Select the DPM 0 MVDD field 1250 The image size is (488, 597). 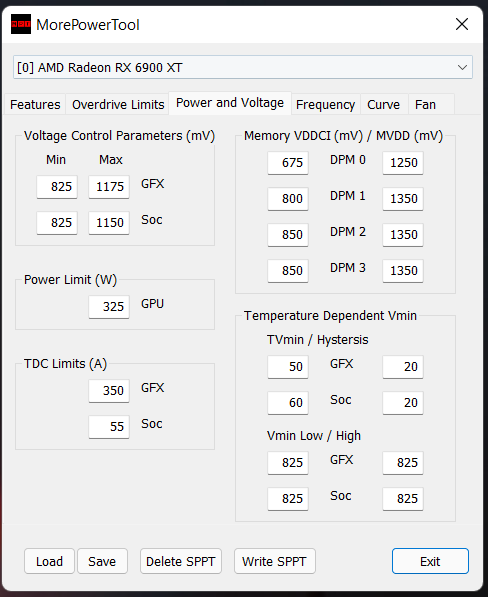tap(403, 163)
